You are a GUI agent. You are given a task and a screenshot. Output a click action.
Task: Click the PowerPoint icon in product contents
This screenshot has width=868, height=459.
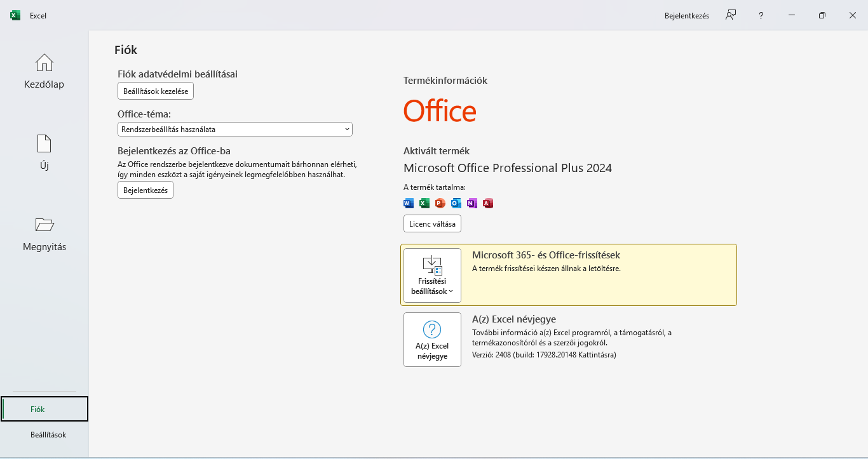point(440,203)
